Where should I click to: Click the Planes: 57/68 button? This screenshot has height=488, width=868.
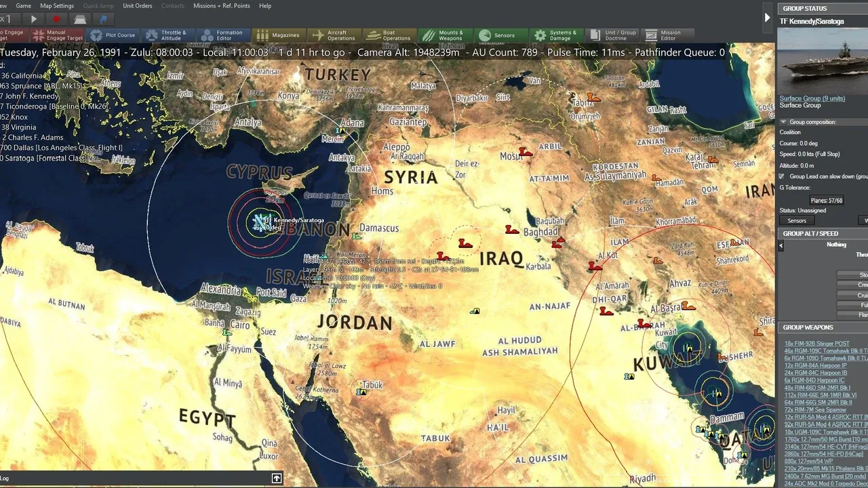tap(827, 201)
